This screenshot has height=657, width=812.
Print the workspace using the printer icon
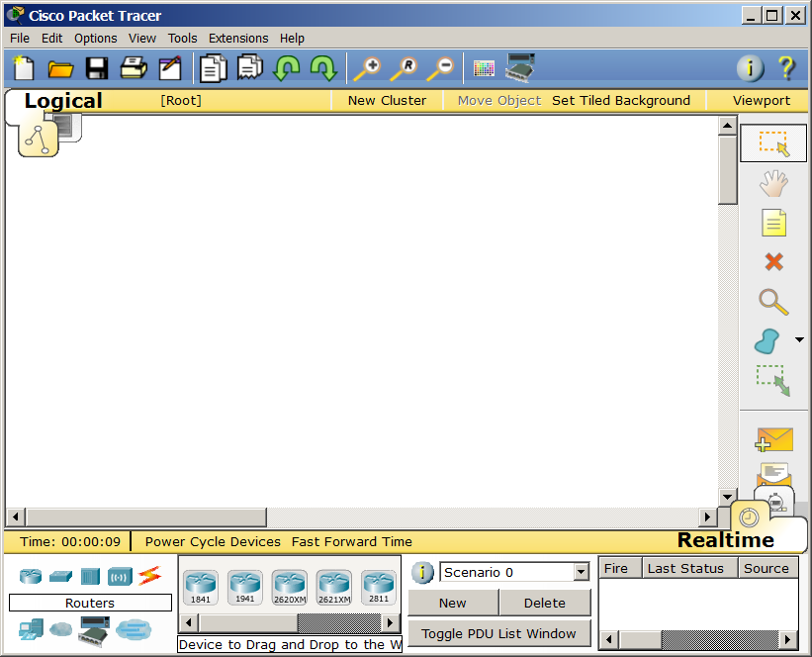pyautogui.click(x=134, y=68)
